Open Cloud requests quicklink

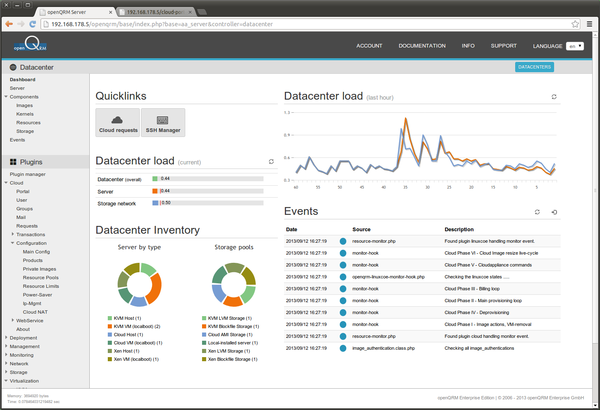[x=117, y=123]
